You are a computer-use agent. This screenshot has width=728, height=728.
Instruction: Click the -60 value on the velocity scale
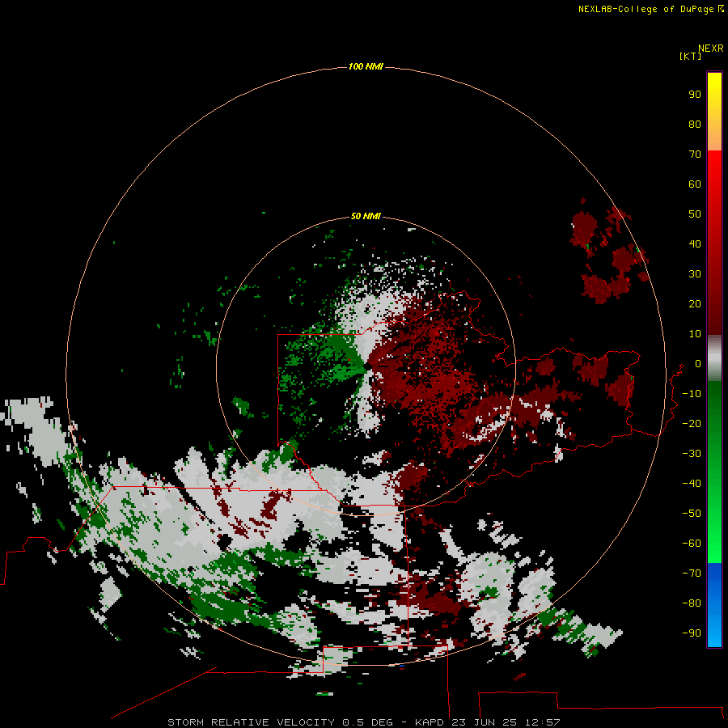click(692, 544)
